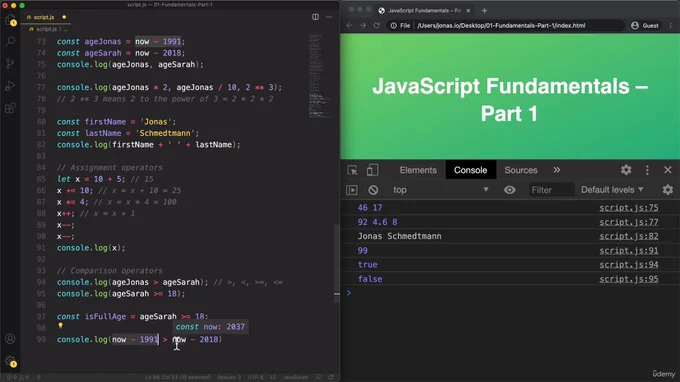Clear the console
Viewport: 680px width, 382px height.
coord(373,190)
